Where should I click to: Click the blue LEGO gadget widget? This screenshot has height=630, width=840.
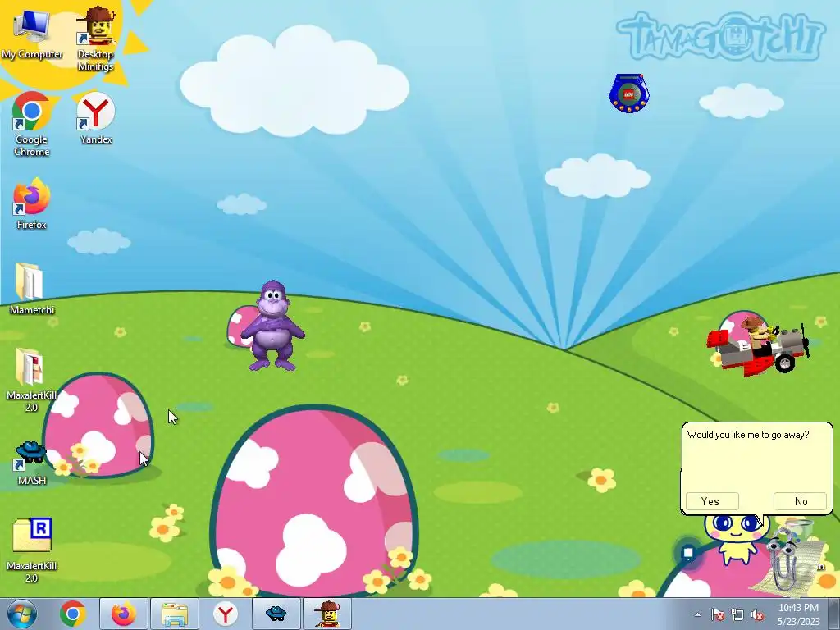(629, 94)
